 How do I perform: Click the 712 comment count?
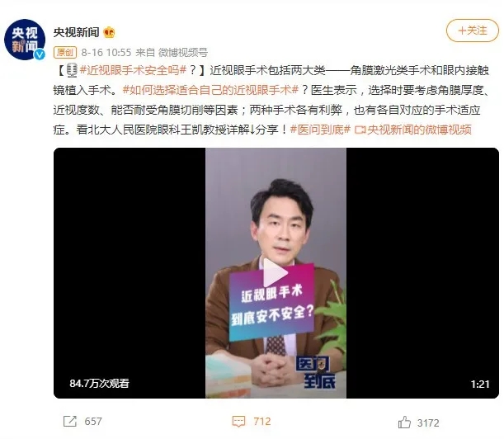pos(262,422)
